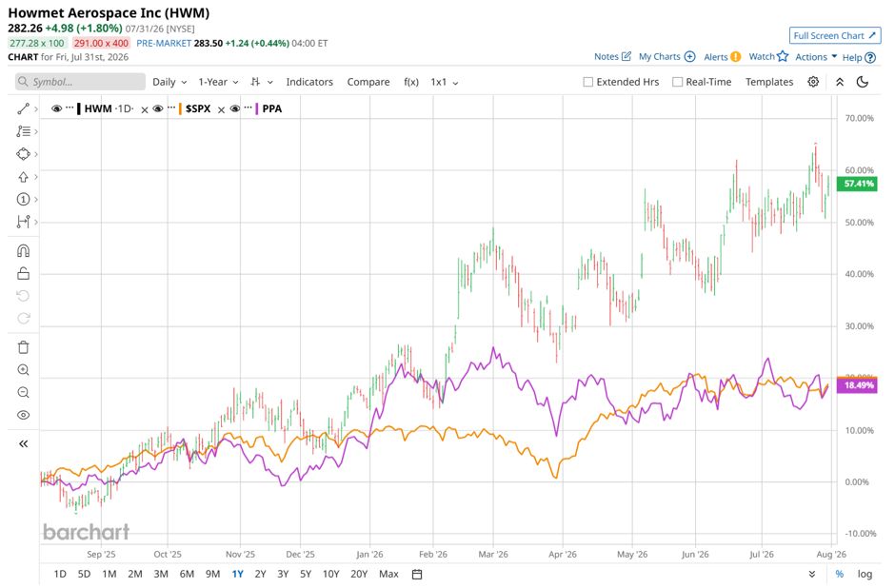Toggle $SPX series visibility eye
Screen dimensions: 895x588
click(x=158, y=108)
